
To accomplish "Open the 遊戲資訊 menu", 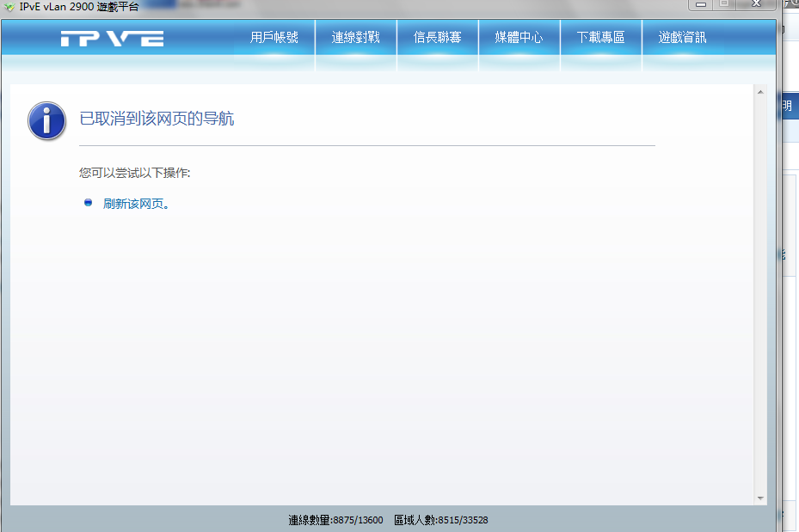I will (682, 38).
